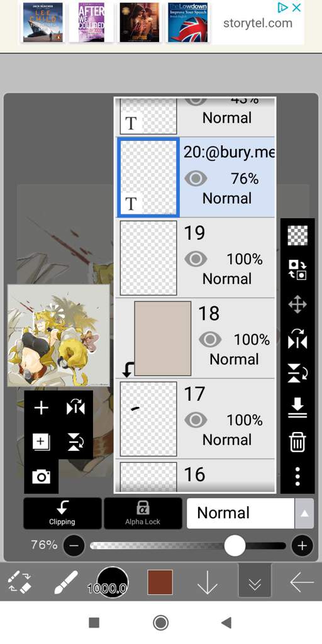Open the brown color swatch

[x=160, y=582]
